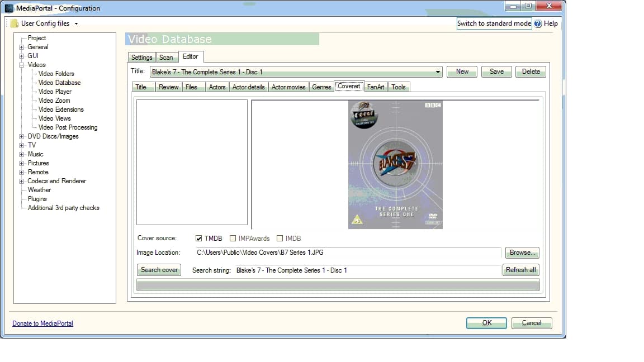Open the FanArt sub-tab

[376, 87]
